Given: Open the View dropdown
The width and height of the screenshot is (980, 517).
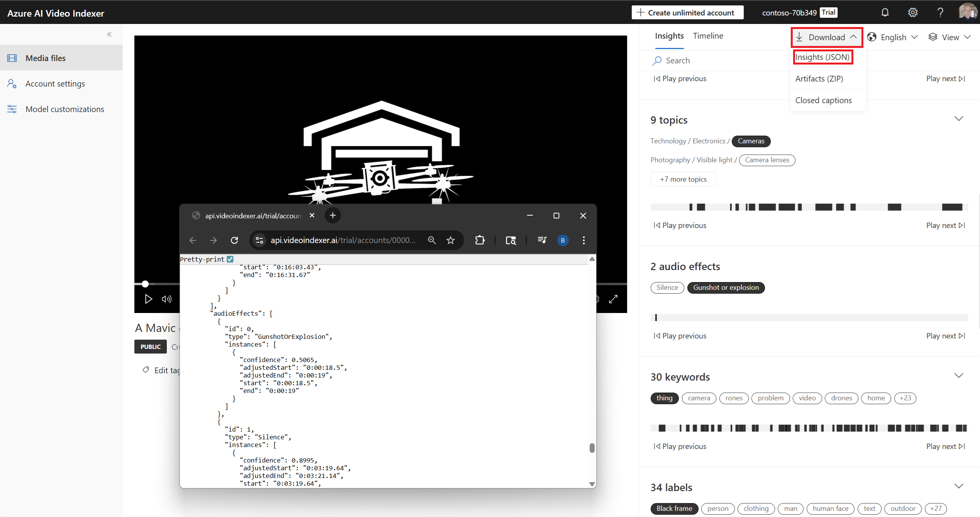Looking at the screenshot, I should pos(950,37).
